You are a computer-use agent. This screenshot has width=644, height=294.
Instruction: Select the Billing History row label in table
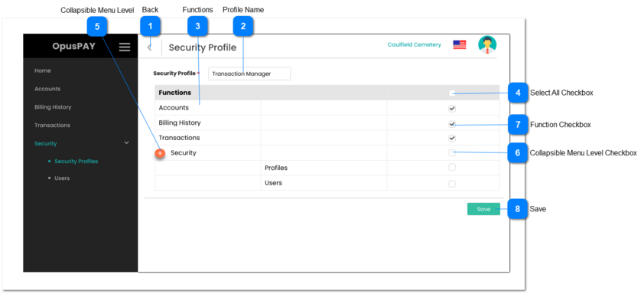(x=180, y=122)
